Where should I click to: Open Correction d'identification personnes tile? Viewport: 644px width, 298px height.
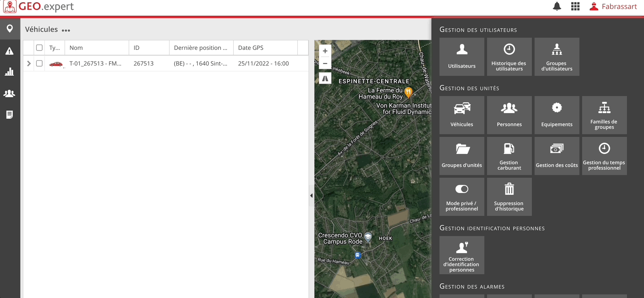point(462,255)
